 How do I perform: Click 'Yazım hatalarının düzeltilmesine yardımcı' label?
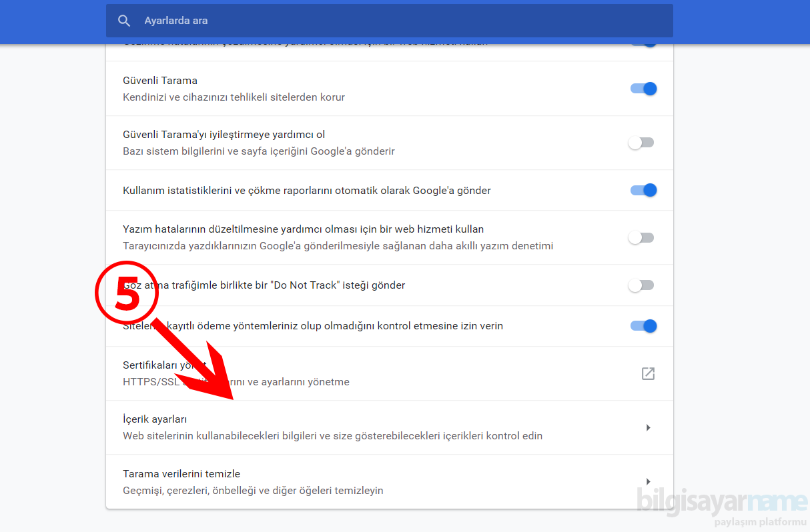(x=304, y=229)
